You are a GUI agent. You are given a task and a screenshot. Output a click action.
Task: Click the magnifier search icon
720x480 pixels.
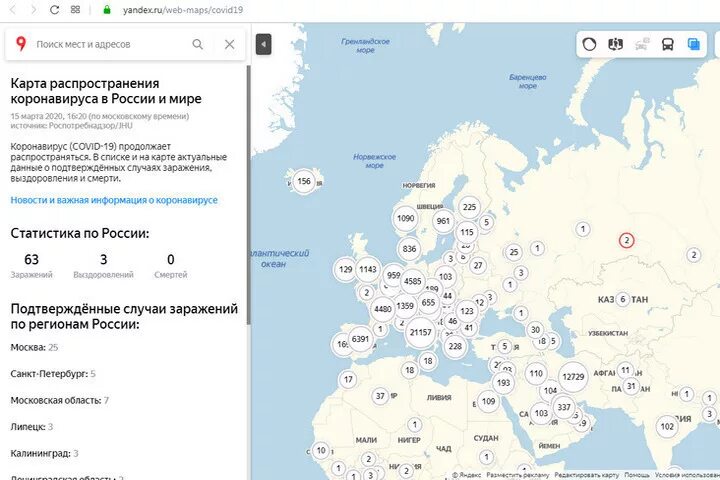197,44
